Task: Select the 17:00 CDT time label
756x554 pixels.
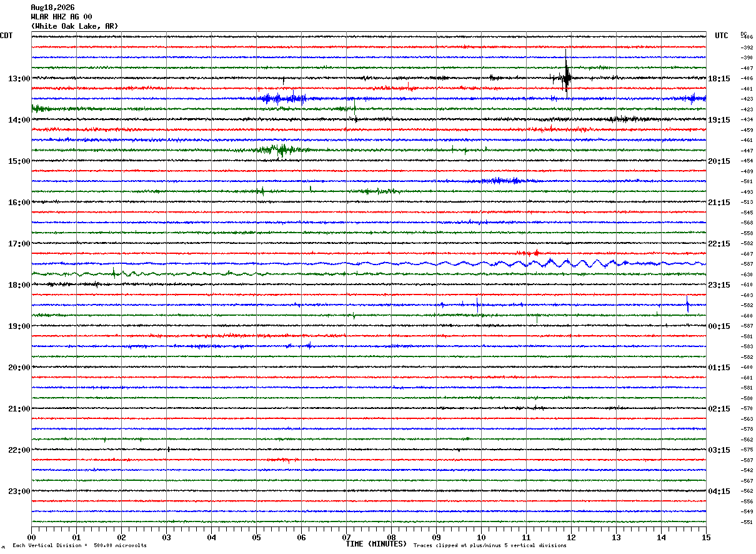Action: pos(19,244)
